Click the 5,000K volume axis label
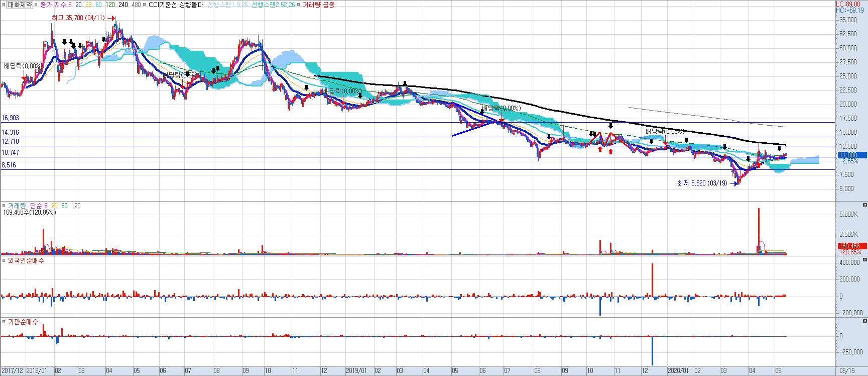Screen dimensions: 868x376 (x=848, y=214)
